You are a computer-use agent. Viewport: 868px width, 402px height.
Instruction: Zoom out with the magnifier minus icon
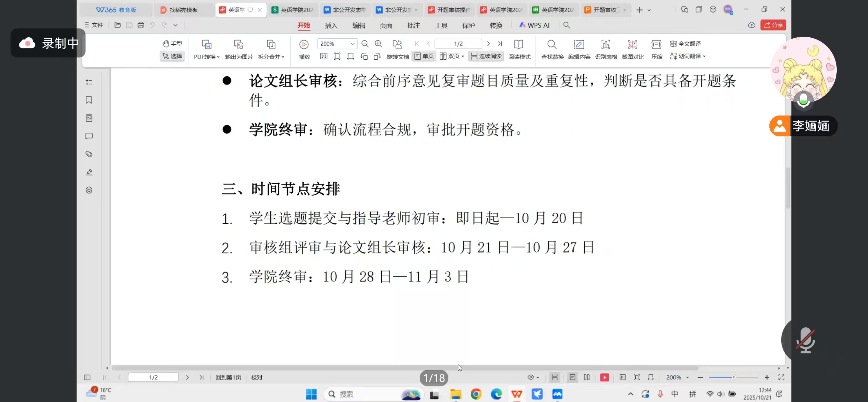click(365, 44)
